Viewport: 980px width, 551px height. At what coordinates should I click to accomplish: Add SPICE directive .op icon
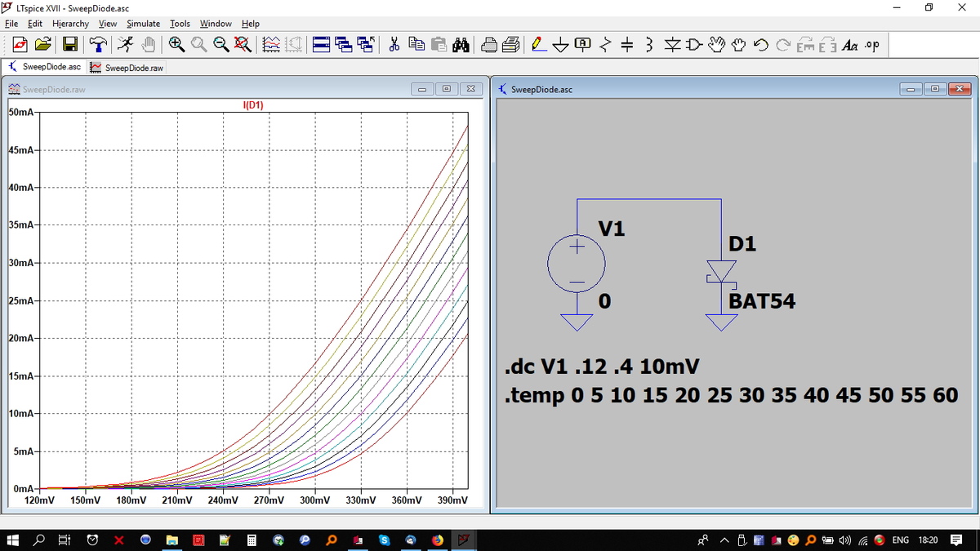(x=871, y=44)
